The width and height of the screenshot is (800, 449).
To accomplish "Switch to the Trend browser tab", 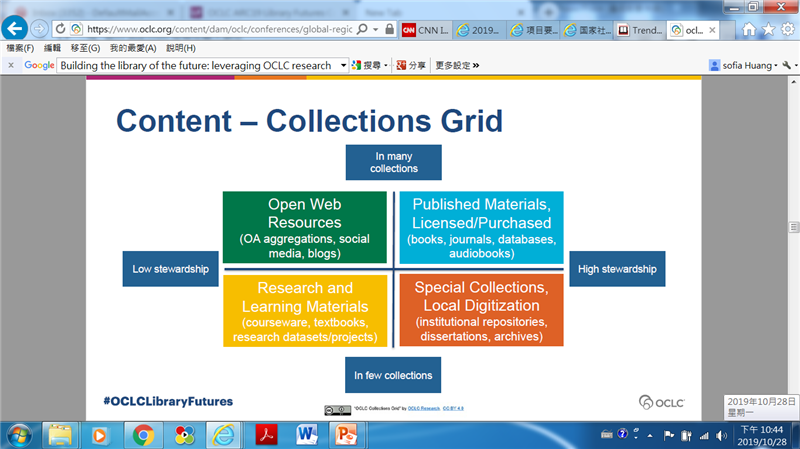I will (638, 30).
